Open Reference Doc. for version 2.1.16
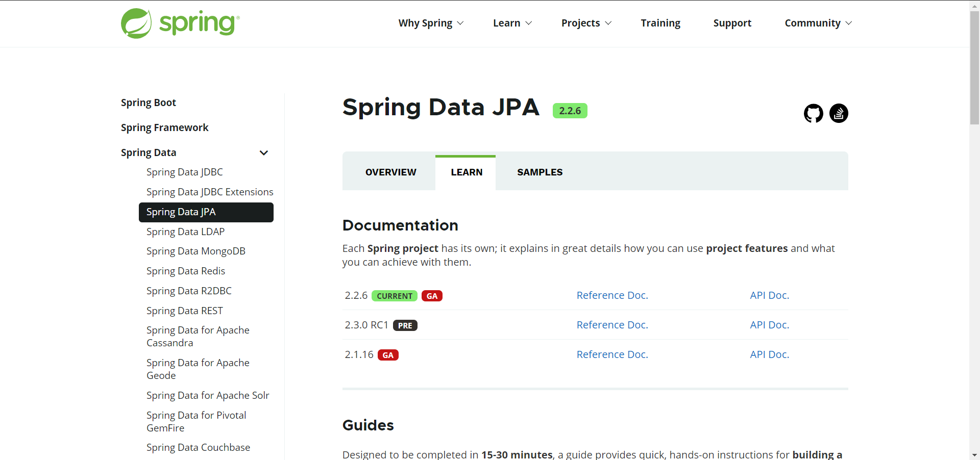The width and height of the screenshot is (980, 460). pos(612,354)
